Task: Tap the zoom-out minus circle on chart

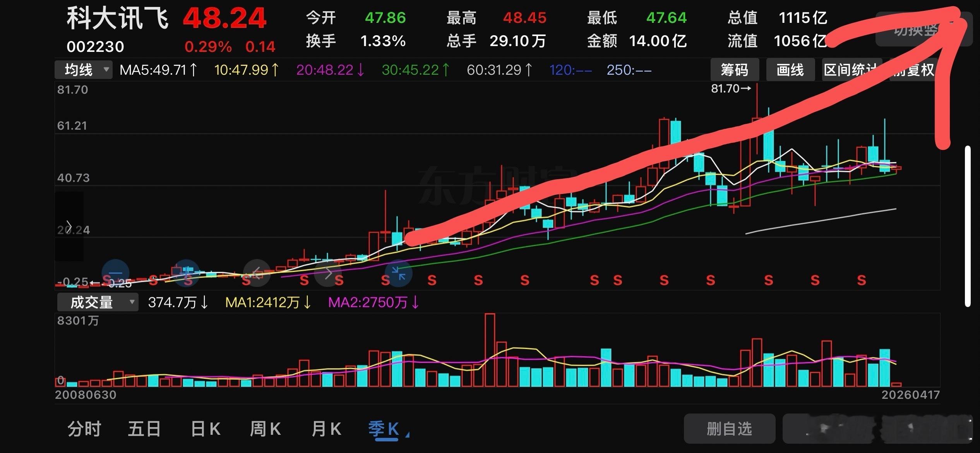Action: point(115,273)
